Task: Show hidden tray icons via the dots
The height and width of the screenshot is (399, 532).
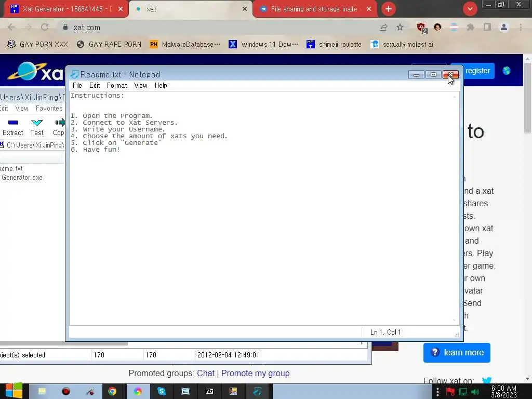Action: pyautogui.click(x=437, y=392)
